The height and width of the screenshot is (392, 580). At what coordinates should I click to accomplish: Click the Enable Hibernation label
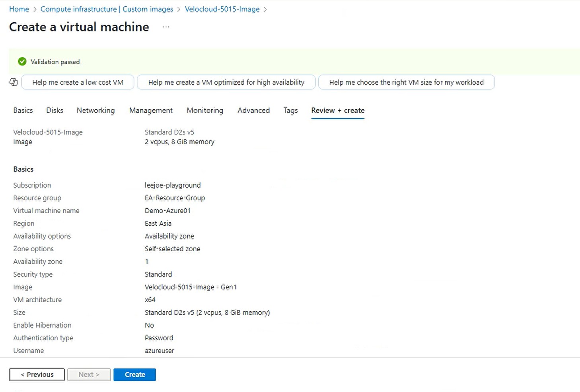[x=42, y=325]
